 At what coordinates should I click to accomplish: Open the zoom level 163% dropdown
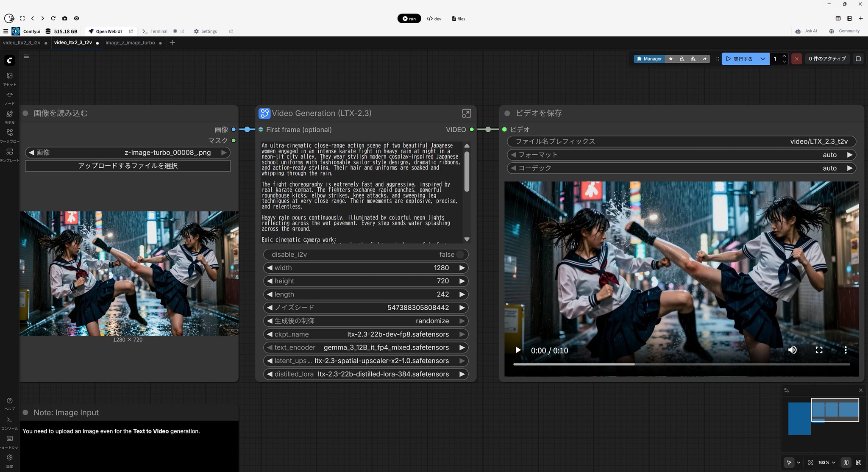(x=826, y=463)
